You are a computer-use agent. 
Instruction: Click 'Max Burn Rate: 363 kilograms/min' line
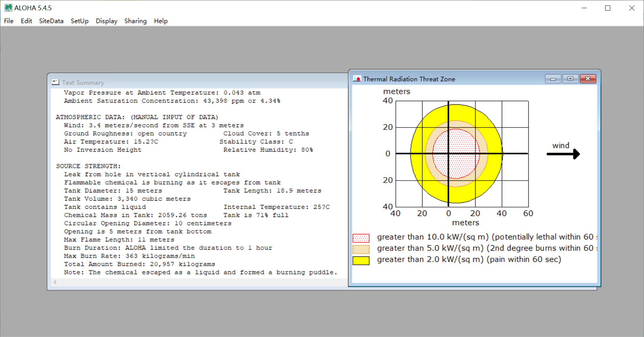click(x=129, y=256)
